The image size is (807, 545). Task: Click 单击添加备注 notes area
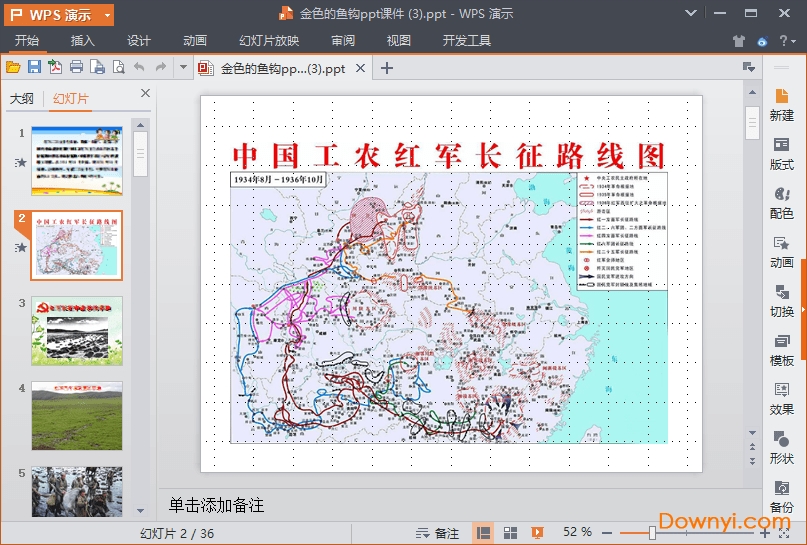[216, 505]
